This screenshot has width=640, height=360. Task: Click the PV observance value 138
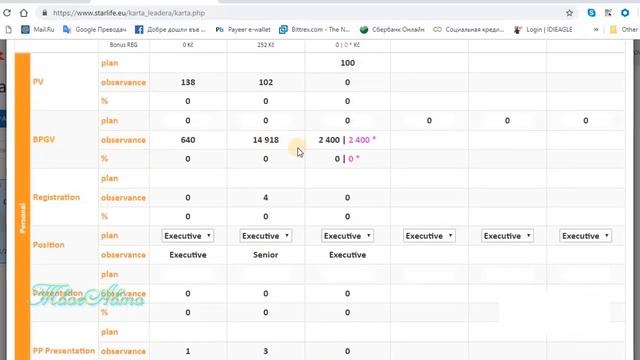pos(188,82)
